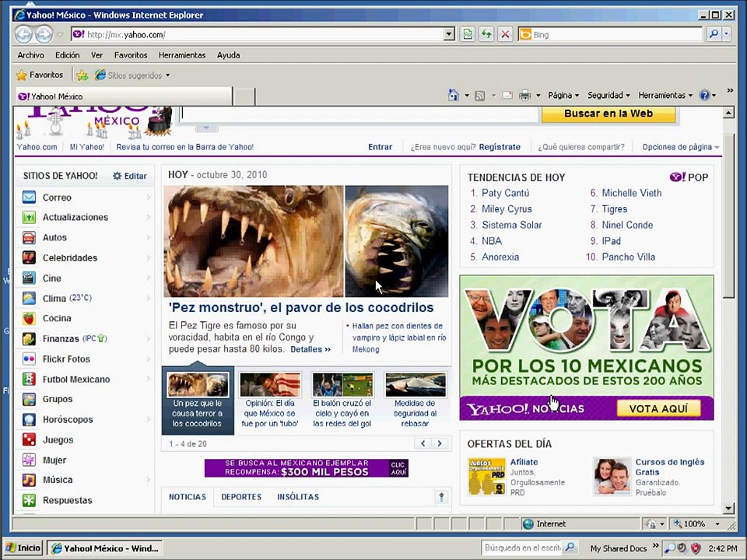Follow the Entrar sign-in link
The height and width of the screenshot is (560, 747).
point(381,147)
